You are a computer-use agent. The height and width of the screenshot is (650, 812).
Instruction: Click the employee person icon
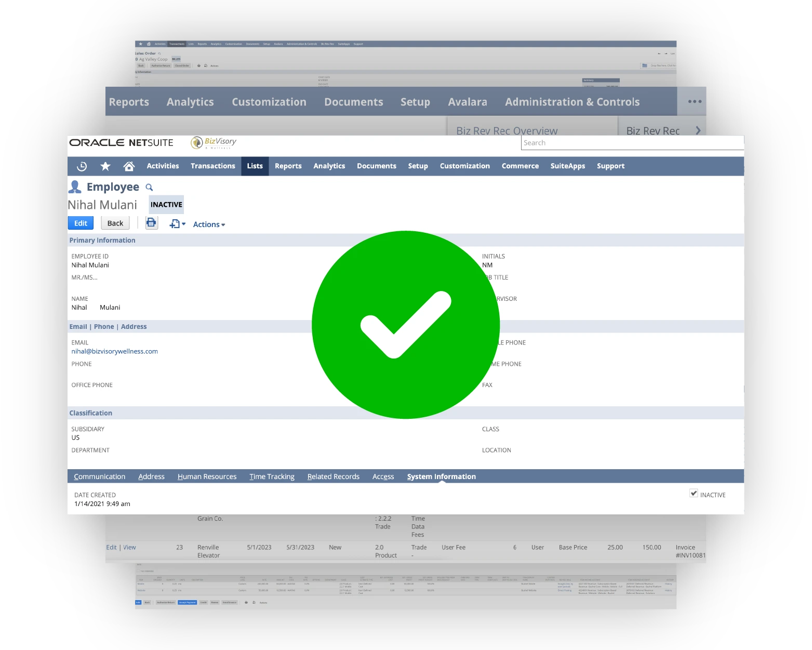click(x=75, y=187)
